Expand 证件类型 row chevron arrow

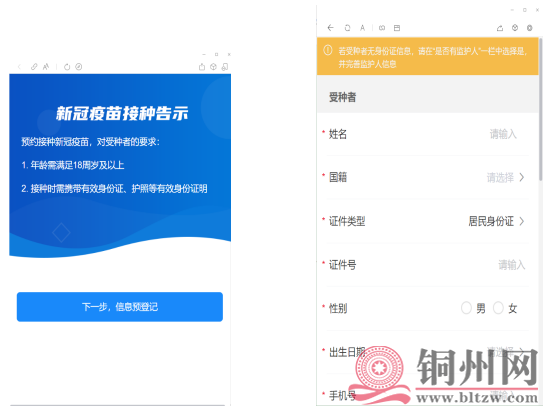[522, 221]
